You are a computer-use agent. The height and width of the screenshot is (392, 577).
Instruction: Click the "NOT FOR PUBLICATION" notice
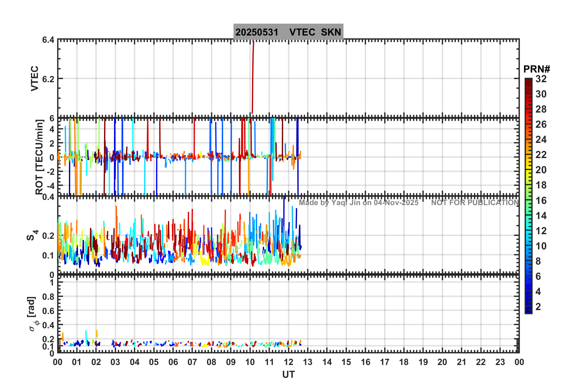point(475,203)
